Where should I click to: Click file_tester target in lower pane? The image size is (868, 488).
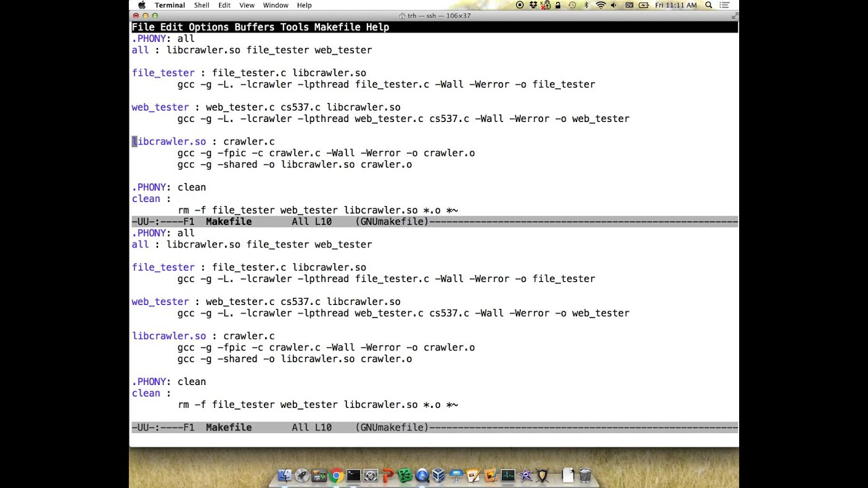(x=163, y=267)
